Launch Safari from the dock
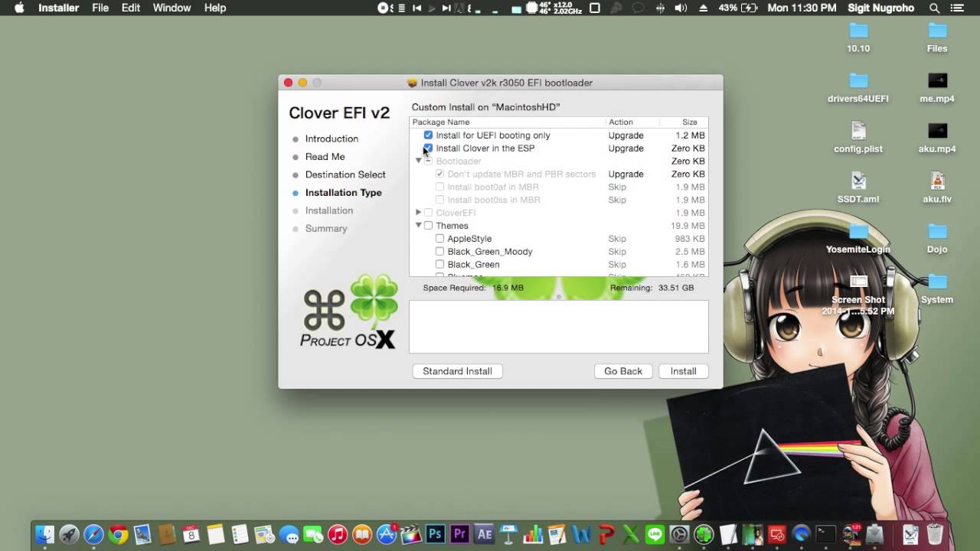 [x=93, y=534]
